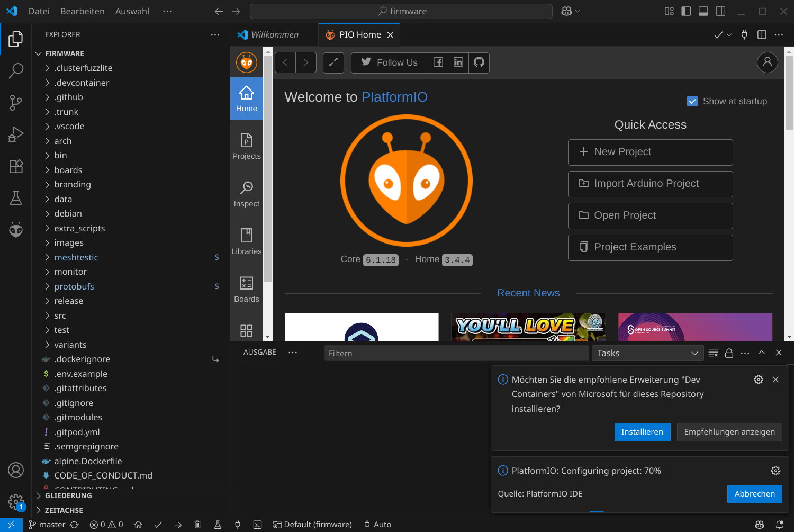Run PlatformIO Build via status bar checkmark
794x532 pixels.
click(x=158, y=524)
